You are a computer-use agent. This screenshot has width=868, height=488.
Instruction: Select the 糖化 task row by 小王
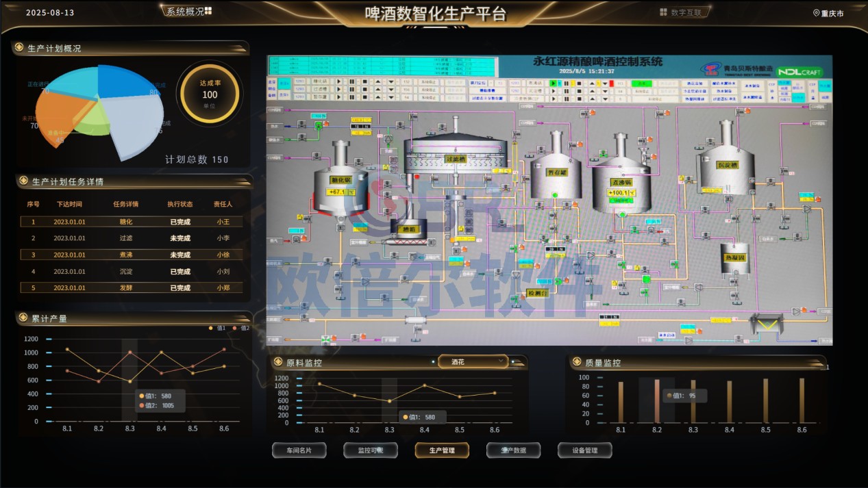(x=130, y=222)
